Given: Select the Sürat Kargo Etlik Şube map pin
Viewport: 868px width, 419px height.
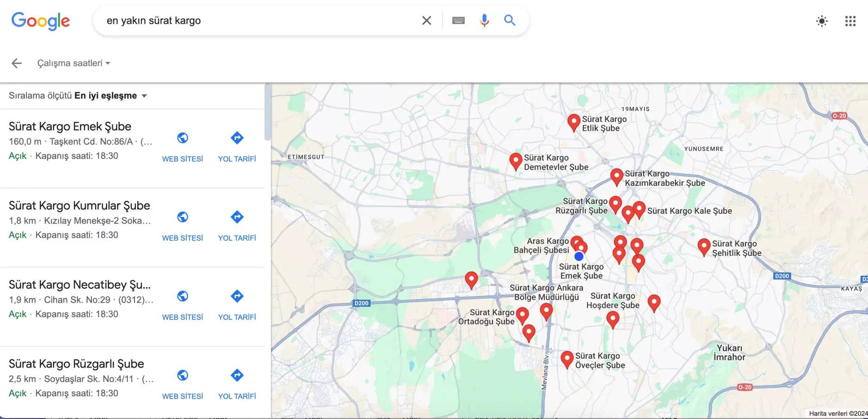Looking at the screenshot, I should tap(574, 122).
